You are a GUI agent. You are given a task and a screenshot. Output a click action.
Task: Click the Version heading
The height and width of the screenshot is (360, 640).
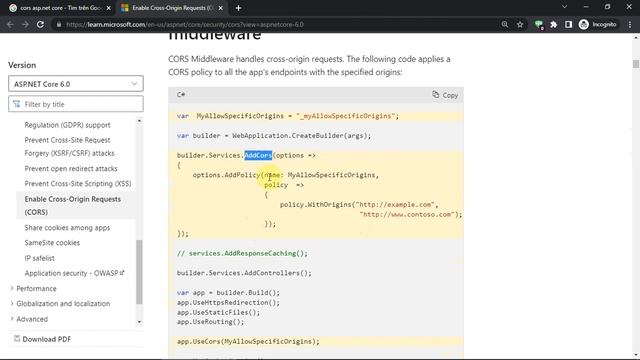22,65
